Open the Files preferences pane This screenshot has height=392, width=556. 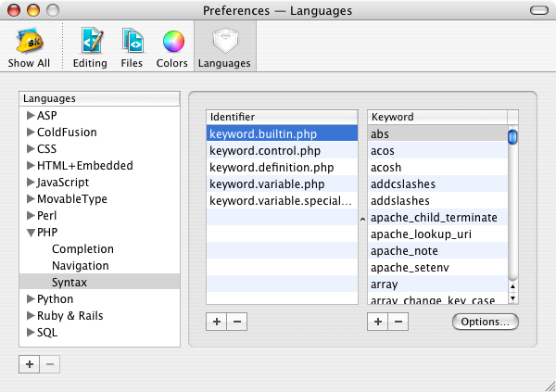coord(132,46)
